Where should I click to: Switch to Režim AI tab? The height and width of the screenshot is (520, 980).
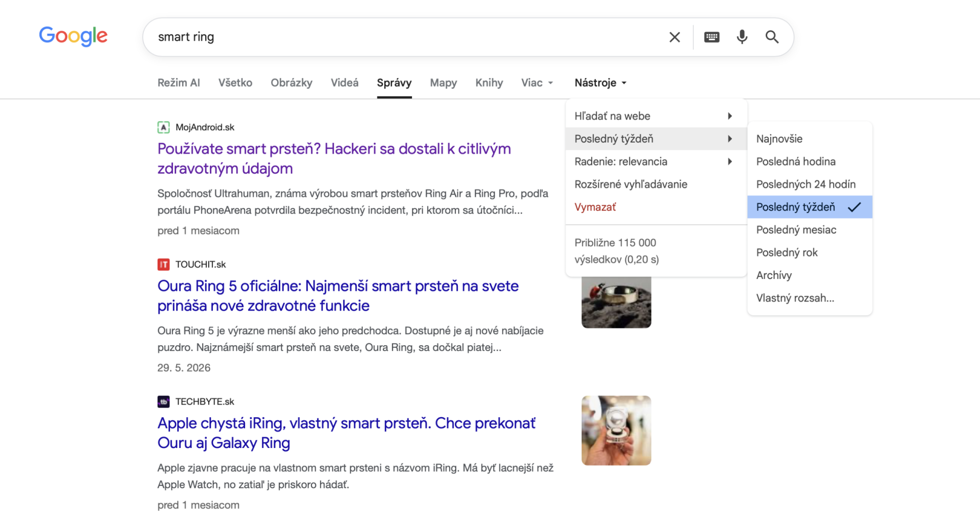tap(179, 83)
